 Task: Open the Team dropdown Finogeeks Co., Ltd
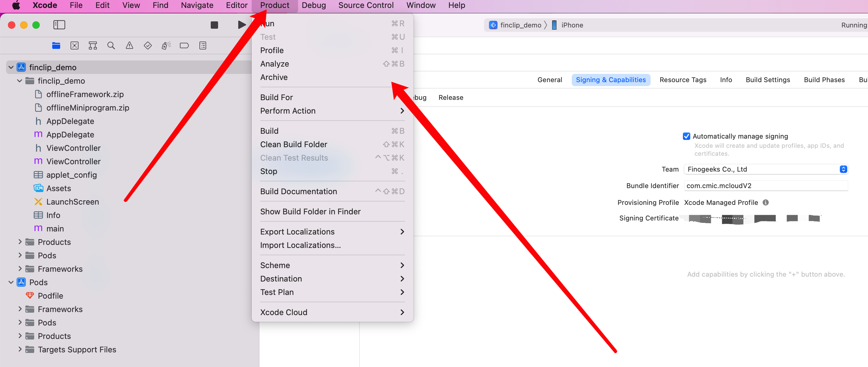click(765, 169)
